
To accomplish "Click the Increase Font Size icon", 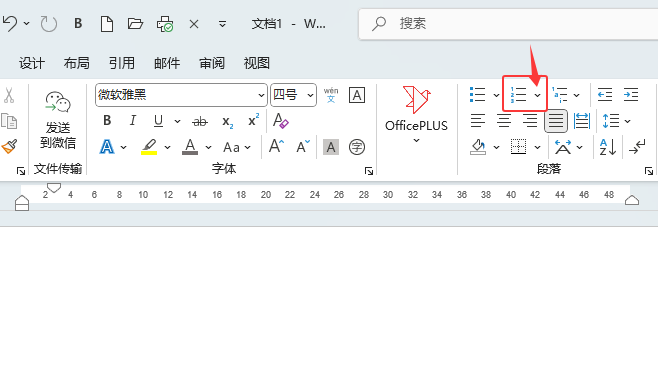I will (276, 146).
